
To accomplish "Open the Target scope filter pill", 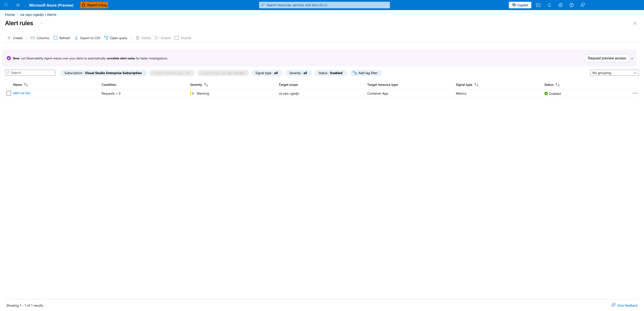I will click(x=223, y=73).
